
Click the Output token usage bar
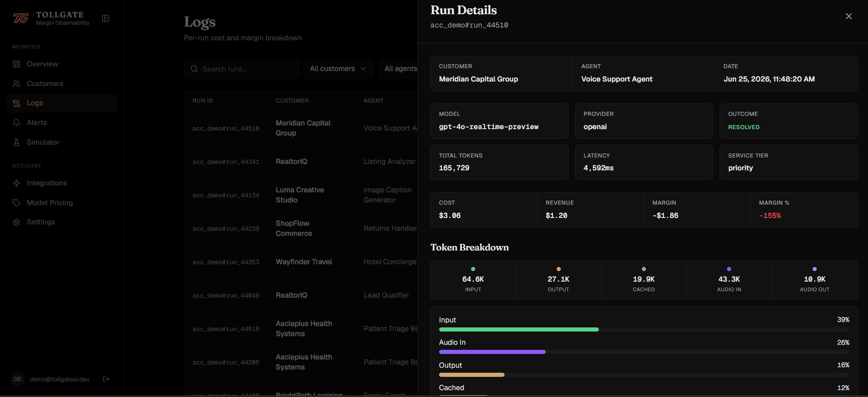pos(644,375)
